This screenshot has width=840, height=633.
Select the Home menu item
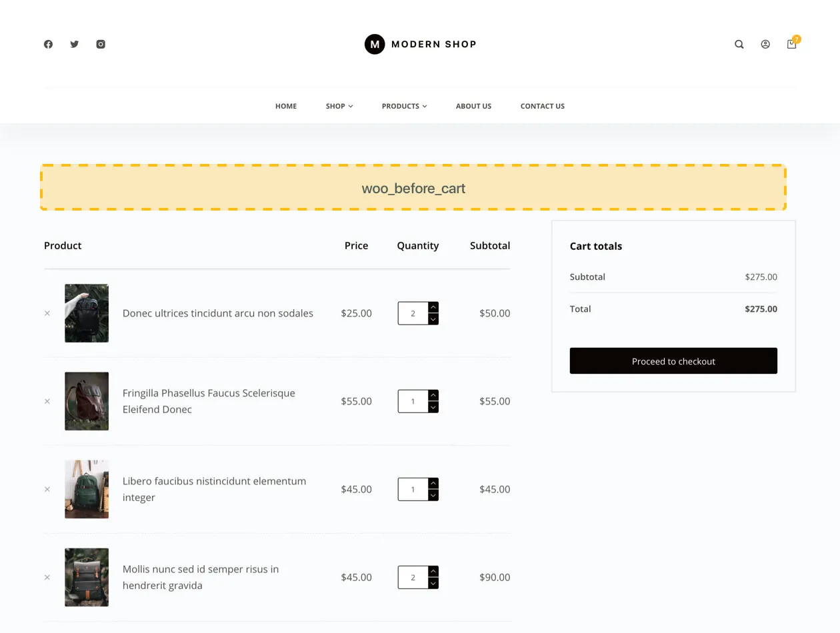coord(285,106)
